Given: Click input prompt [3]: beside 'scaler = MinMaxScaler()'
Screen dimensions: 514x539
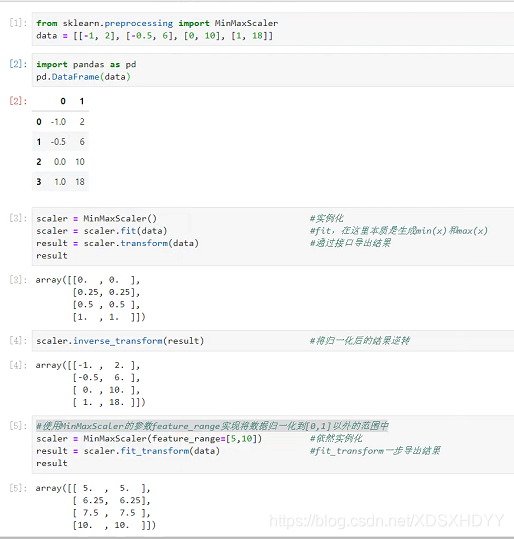Looking at the screenshot, I should [18, 218].
